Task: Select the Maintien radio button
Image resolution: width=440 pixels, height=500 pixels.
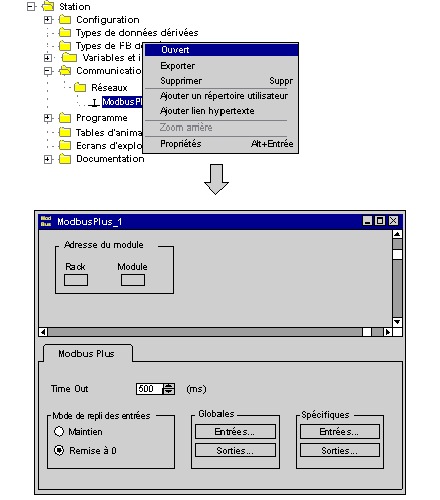Action: point(59,431)
